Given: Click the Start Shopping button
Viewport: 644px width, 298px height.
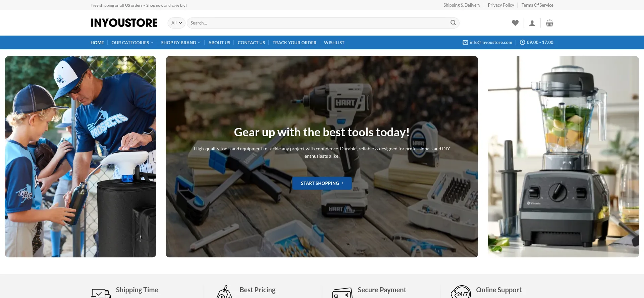Looking at the screenshot, I should click(322, 183).
